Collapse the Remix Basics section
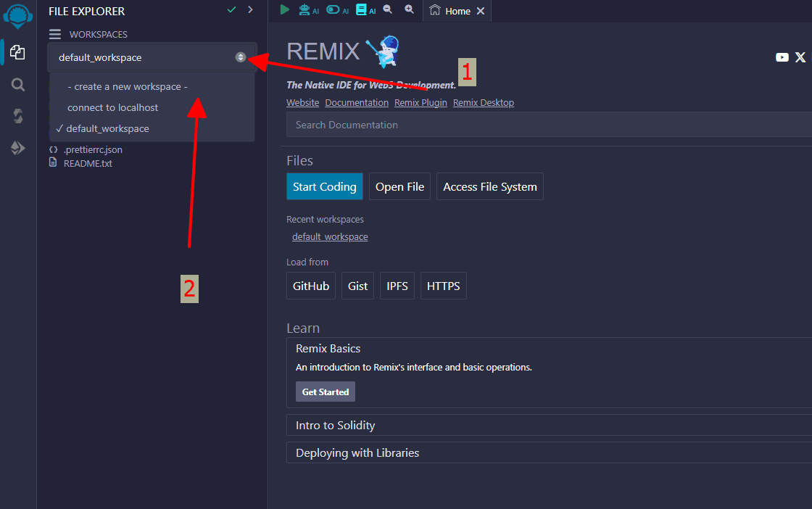 (328, 349)
